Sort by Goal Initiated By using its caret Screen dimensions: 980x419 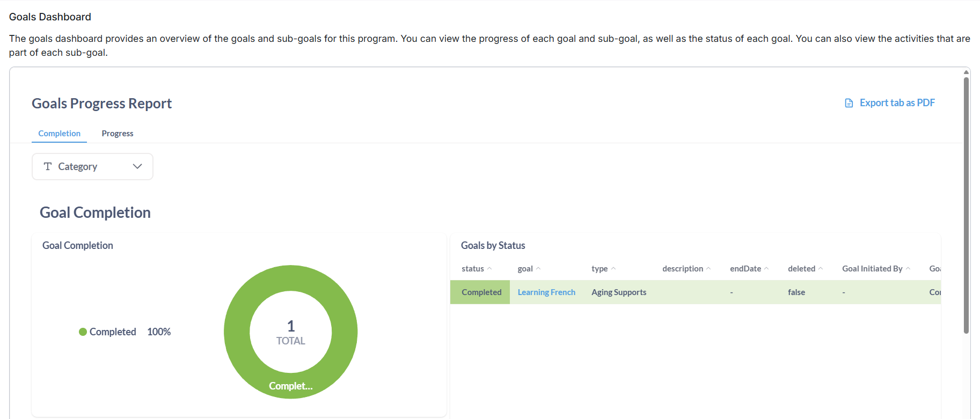click(x=908, y=268)
